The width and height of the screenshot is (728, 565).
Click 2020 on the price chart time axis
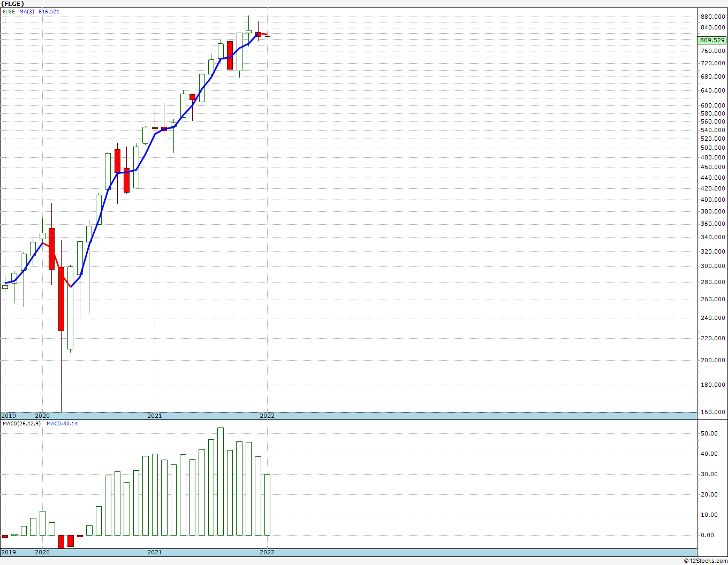point(42,416)
